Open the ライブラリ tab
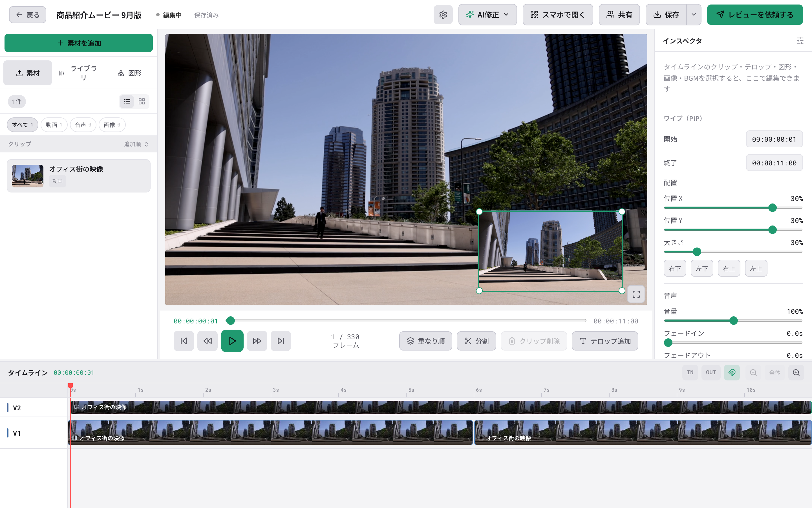The image size is (812, 508). coord(78,73)
